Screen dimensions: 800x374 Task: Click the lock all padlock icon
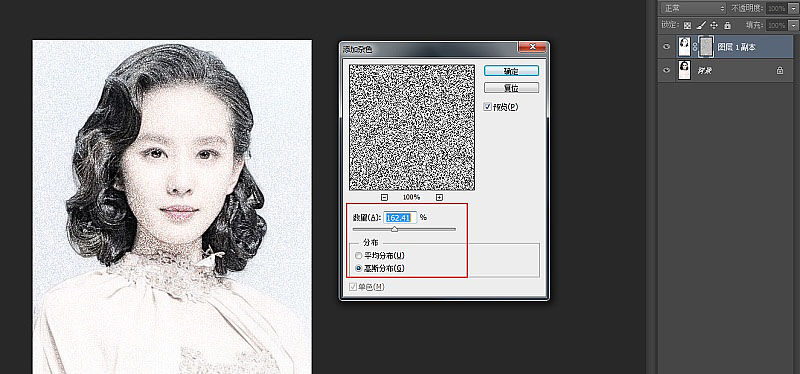[x=728, y=25]
